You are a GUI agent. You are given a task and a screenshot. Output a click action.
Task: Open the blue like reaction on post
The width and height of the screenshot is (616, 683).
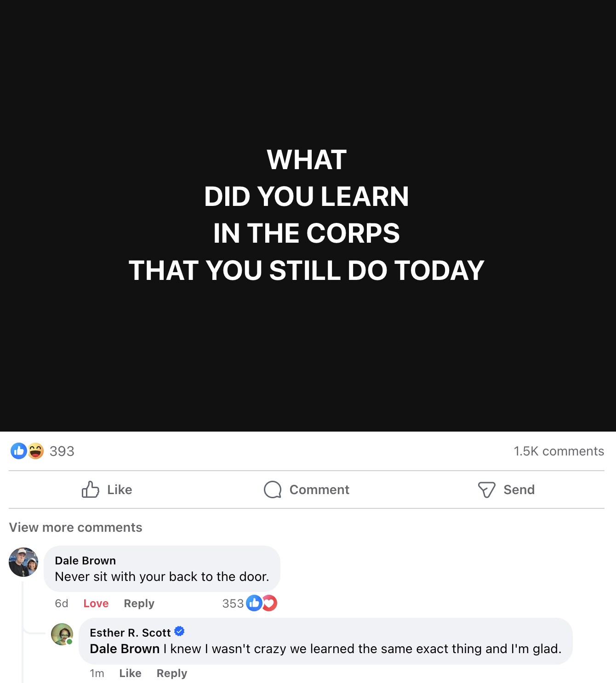19,451
